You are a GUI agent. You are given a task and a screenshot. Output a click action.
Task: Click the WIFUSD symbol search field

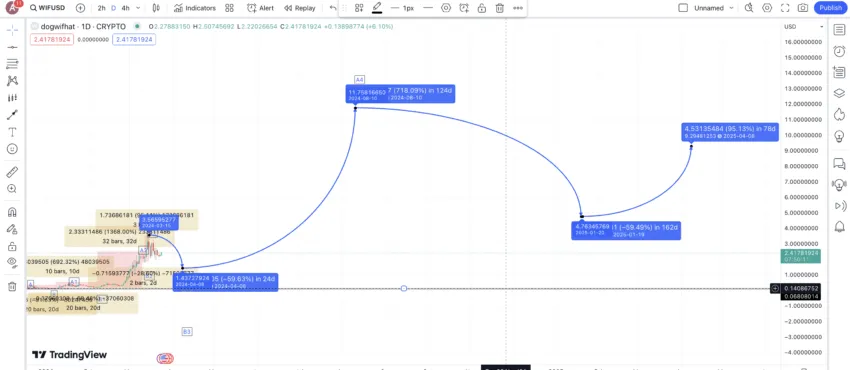pos(48,8)
